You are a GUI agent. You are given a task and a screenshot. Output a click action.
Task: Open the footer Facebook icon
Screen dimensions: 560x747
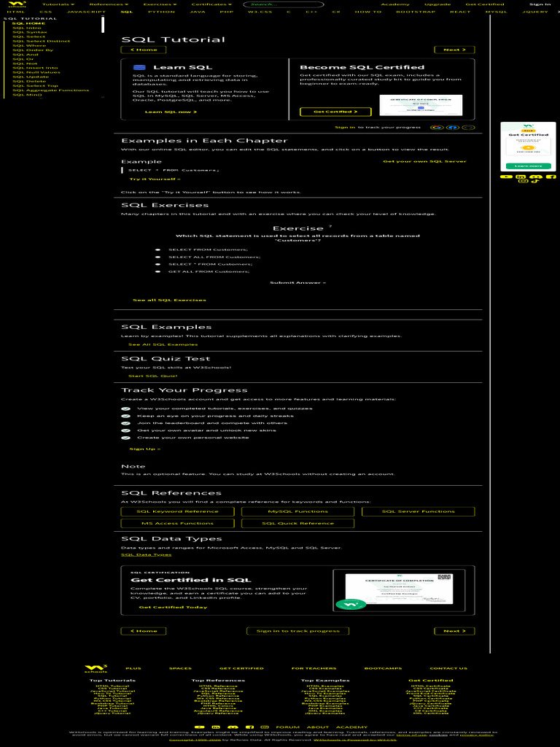point(249,727)
